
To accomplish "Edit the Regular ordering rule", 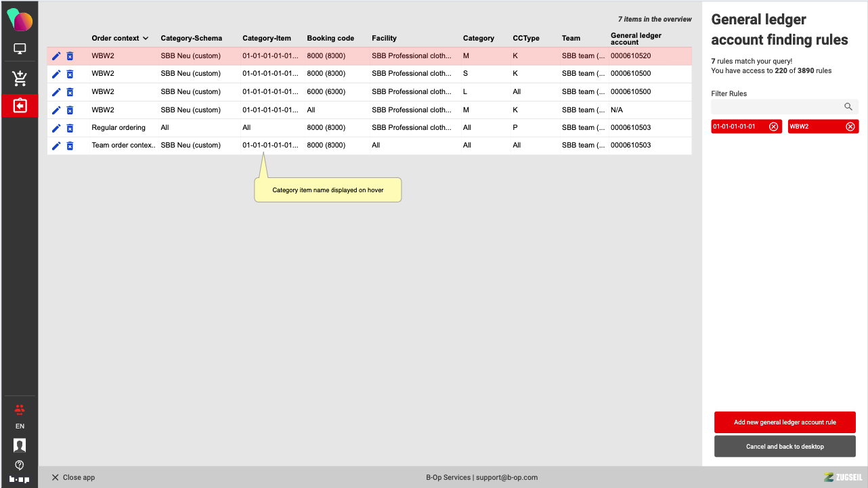I will point(56,128).
